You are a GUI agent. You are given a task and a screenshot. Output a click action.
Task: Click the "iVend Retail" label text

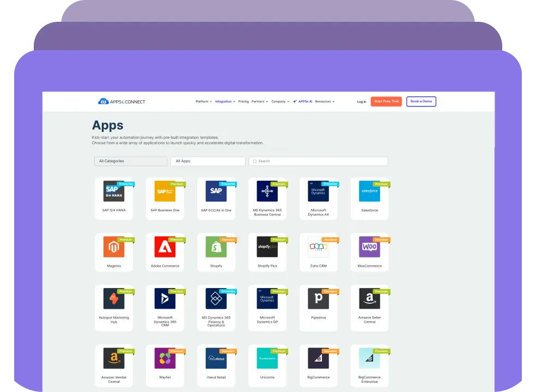(216, 377)
